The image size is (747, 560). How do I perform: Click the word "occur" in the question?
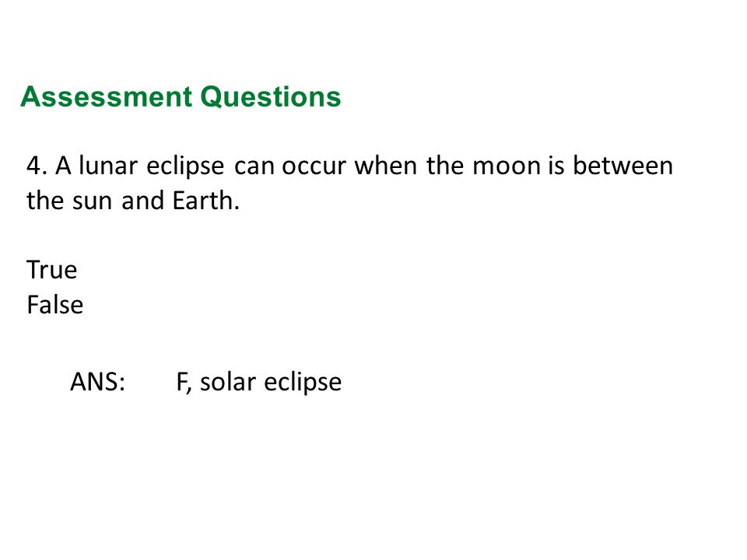click(x=314, y=167)
